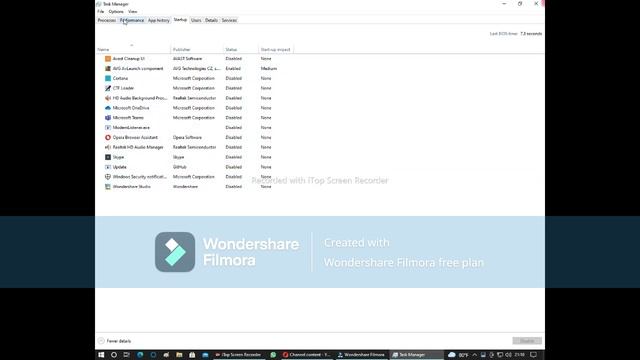Sort by the Start-up impact column header
Viewport: 640px width, 360px height.
(x=276, y=49)
